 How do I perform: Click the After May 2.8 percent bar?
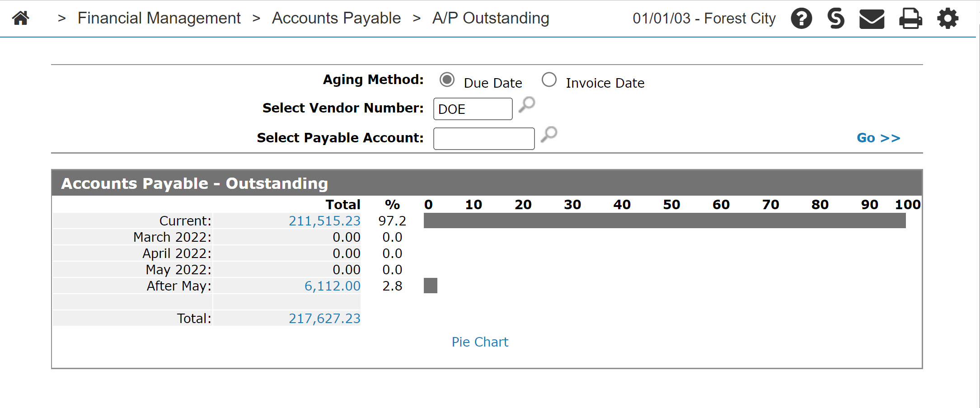click(x=431, y=286)
